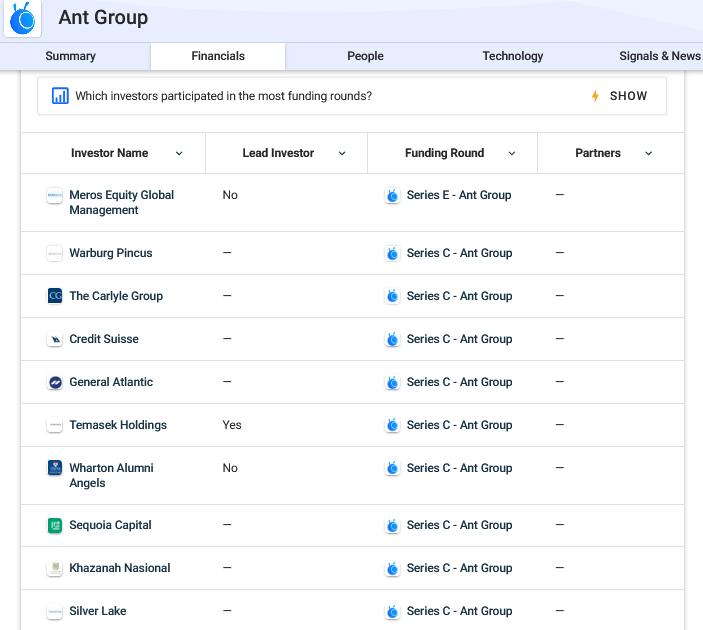Switch to the People tab
Image resolution: width=703 pixels, height=630 pixels.
365,56
